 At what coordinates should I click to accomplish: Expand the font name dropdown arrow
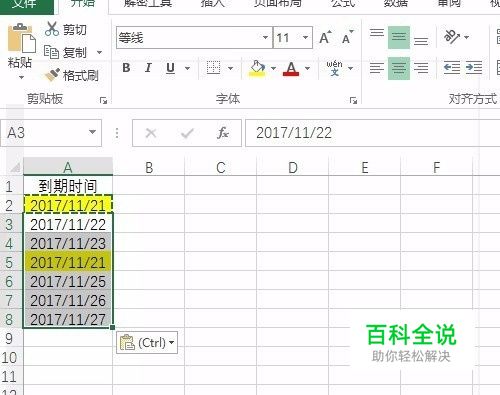pyautogui.click(x=266, y=37)
